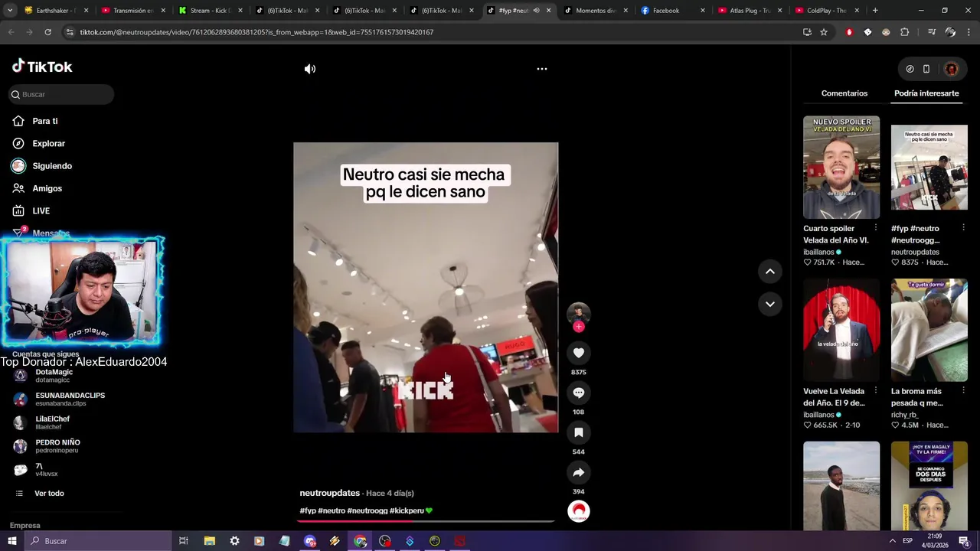Screen dimensions: 980x551
Task: Click the #neutroogg hashtag
Action: 367,510
